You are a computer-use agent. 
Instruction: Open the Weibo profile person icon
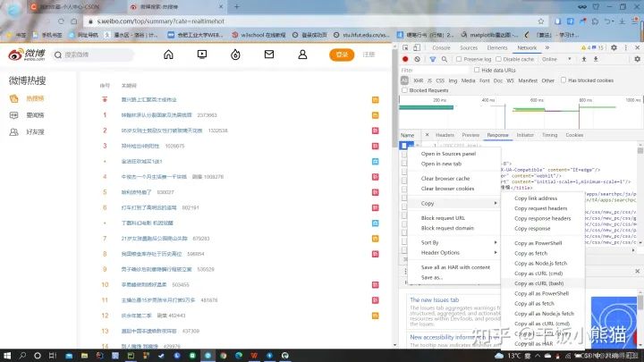pyautogui.click(x=302, y=55)
